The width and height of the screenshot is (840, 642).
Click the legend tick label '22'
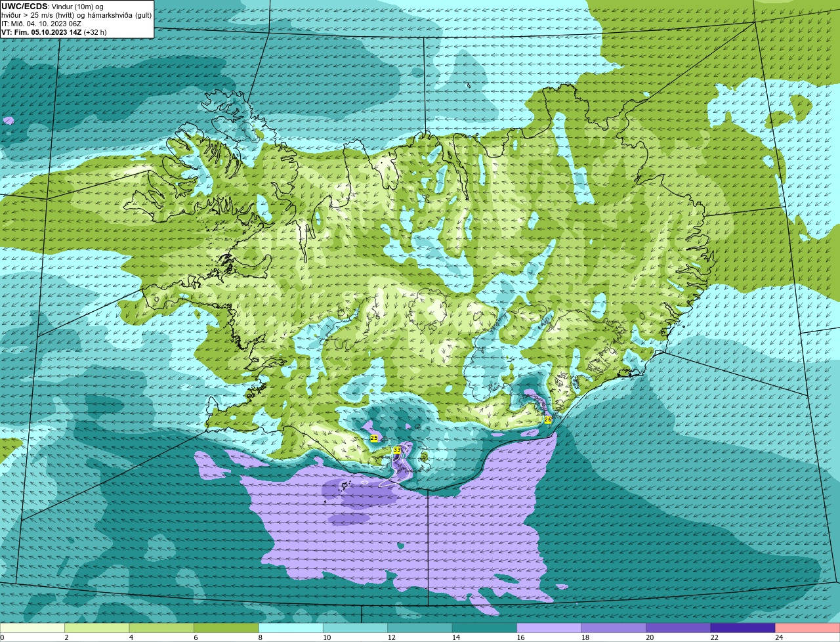(x=715, y=637)
